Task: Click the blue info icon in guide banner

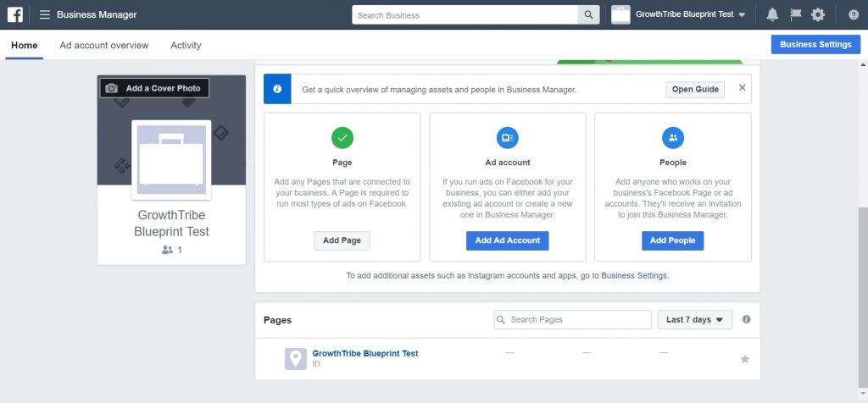Action: (277, 89)
